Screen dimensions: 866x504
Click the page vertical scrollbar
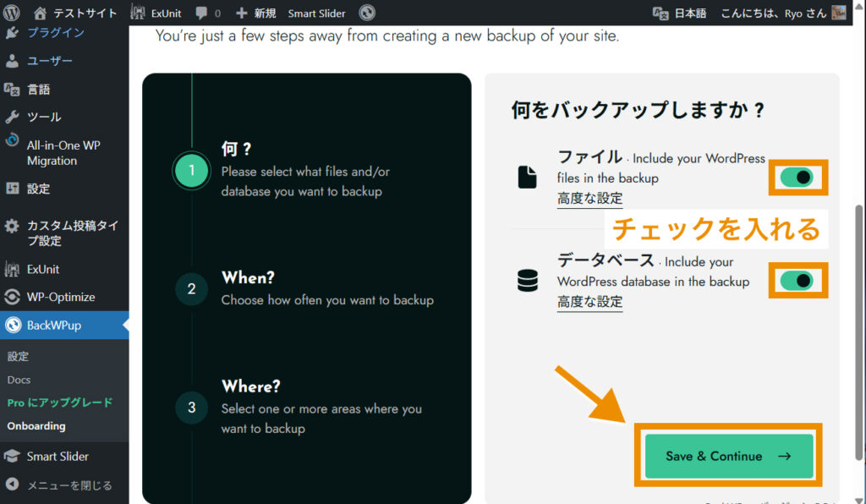[x=860, y=330]
